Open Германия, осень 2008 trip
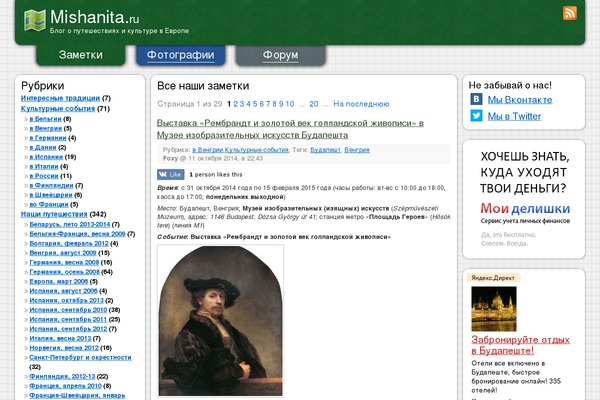The height and width of the screenshot is (400, 600). click(64, 272)
